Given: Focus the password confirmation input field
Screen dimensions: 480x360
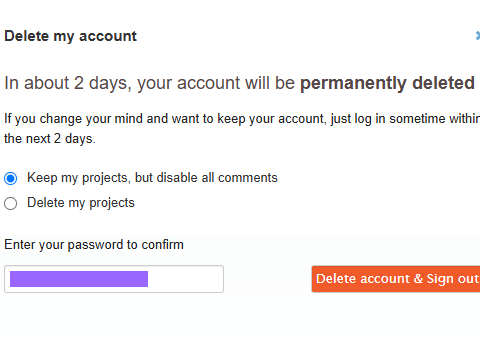Looking at the screenshot, I should point(114,279).
